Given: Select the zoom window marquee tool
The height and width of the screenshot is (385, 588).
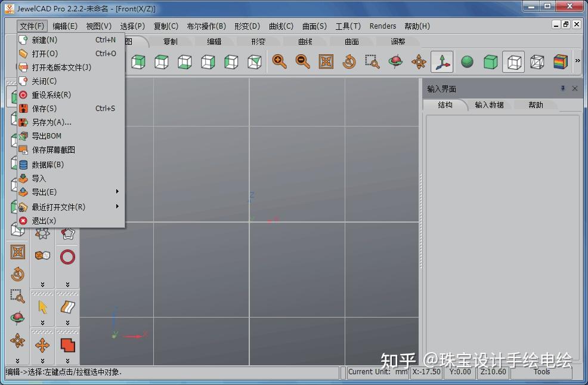Looking at the screenshot, I should [372, 60].
